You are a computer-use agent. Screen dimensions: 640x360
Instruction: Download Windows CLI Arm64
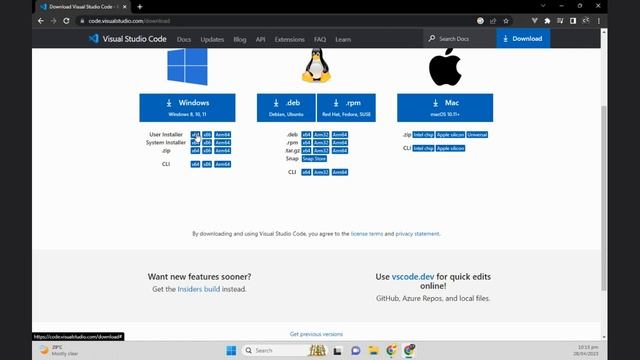[222, 164]
